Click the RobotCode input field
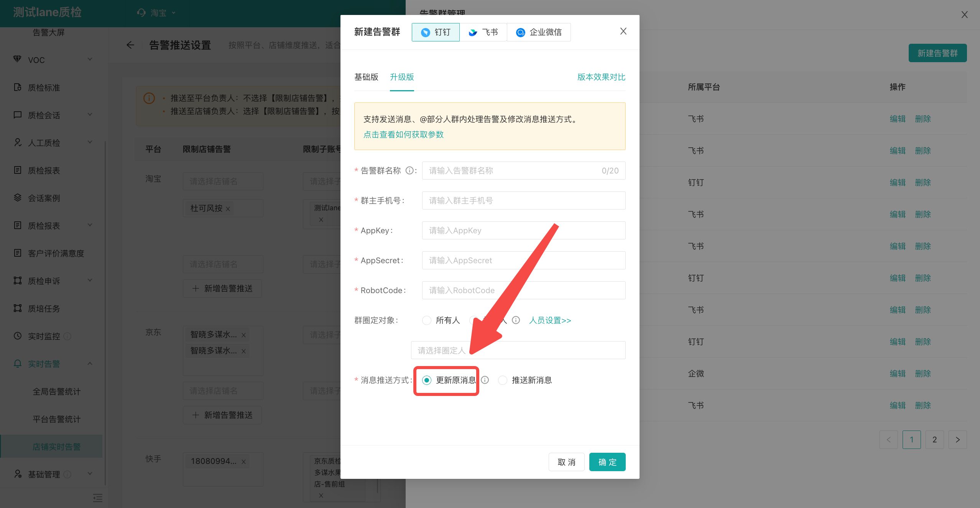 [x=524, y=290]
